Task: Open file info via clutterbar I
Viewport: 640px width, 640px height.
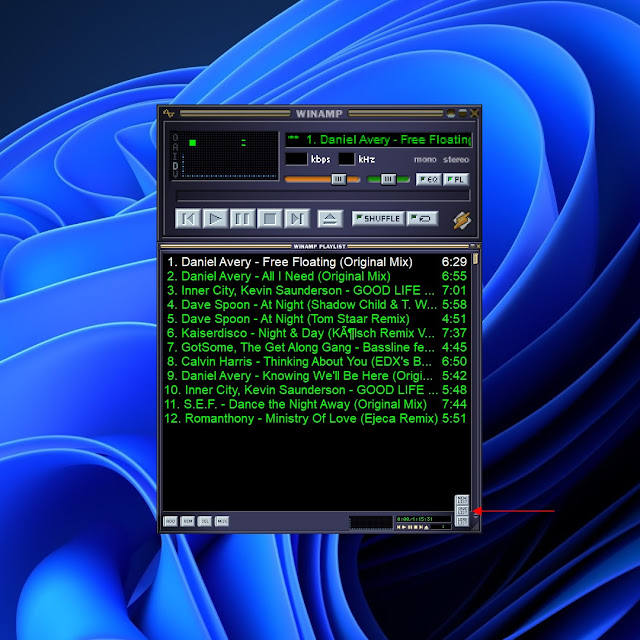Action: [x=176, y=157]
